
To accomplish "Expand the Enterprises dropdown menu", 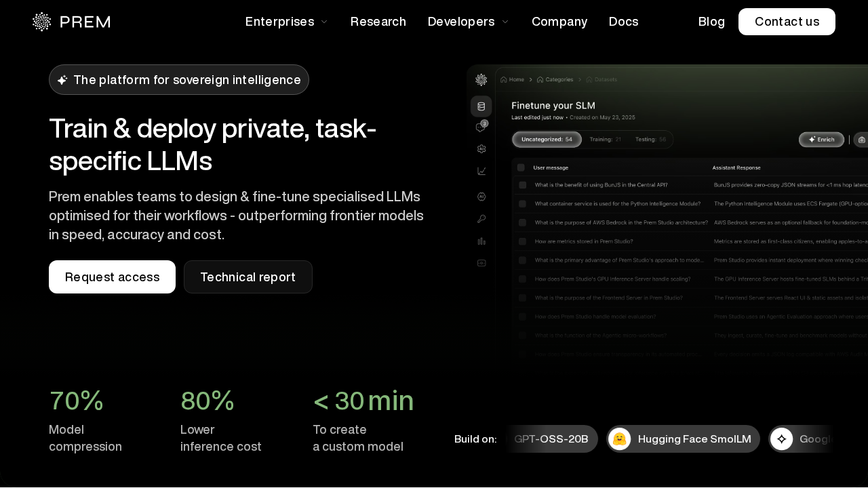I will (286, 22).
